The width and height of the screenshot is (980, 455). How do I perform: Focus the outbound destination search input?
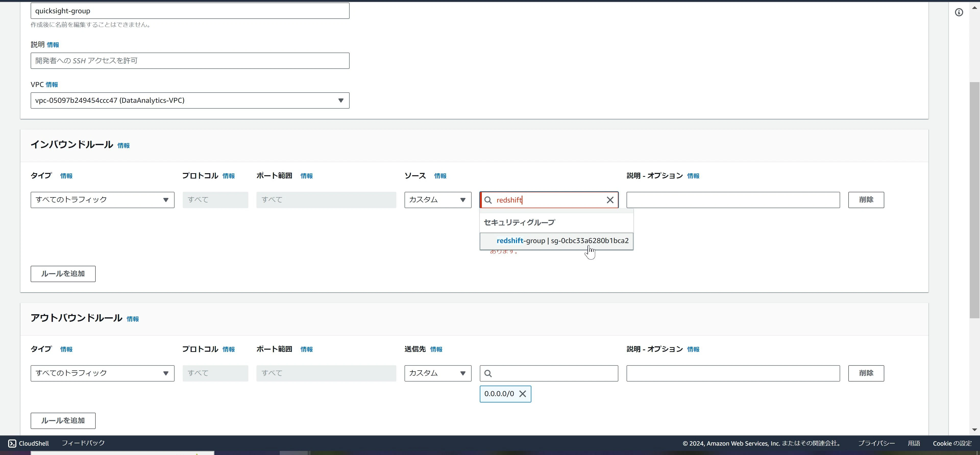(x=549, y=373)
